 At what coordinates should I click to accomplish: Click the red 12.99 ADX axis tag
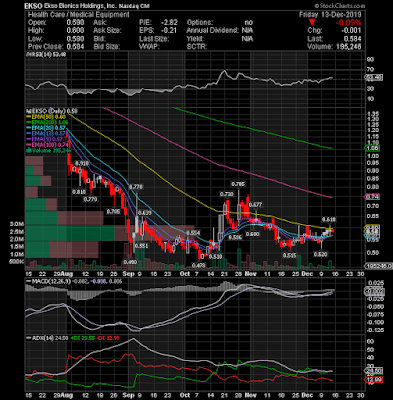click(374, 380)
